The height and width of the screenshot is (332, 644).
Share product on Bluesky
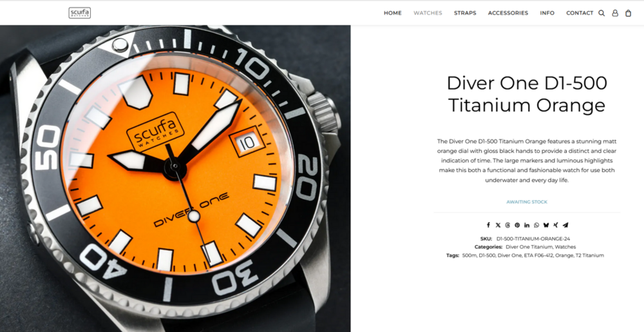point(546,225)
